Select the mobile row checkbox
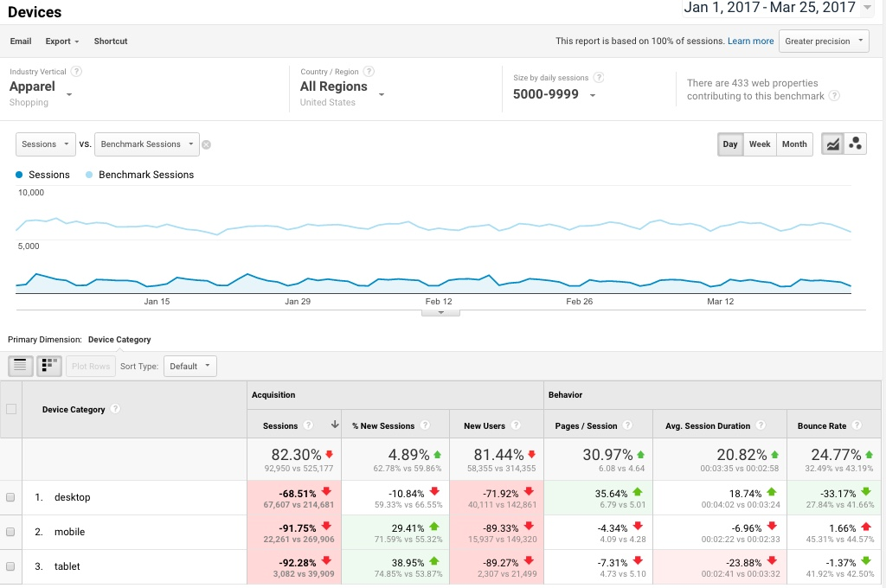Image resolution: width=886 pixels, height=588 pixels. 11,532
